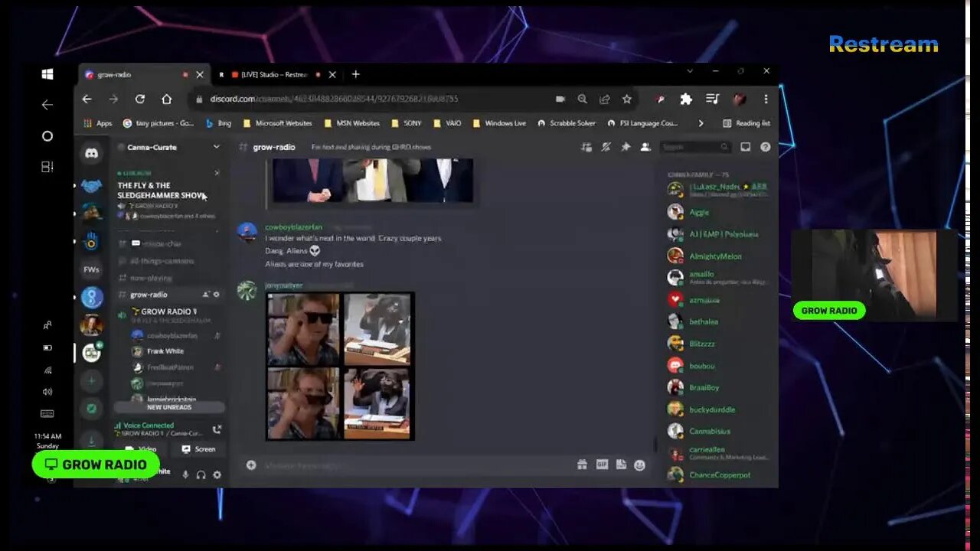Viewport: 980px width, 551px height.
Task: Open FSI Language Courses bookmark
Action: (642, 123)
